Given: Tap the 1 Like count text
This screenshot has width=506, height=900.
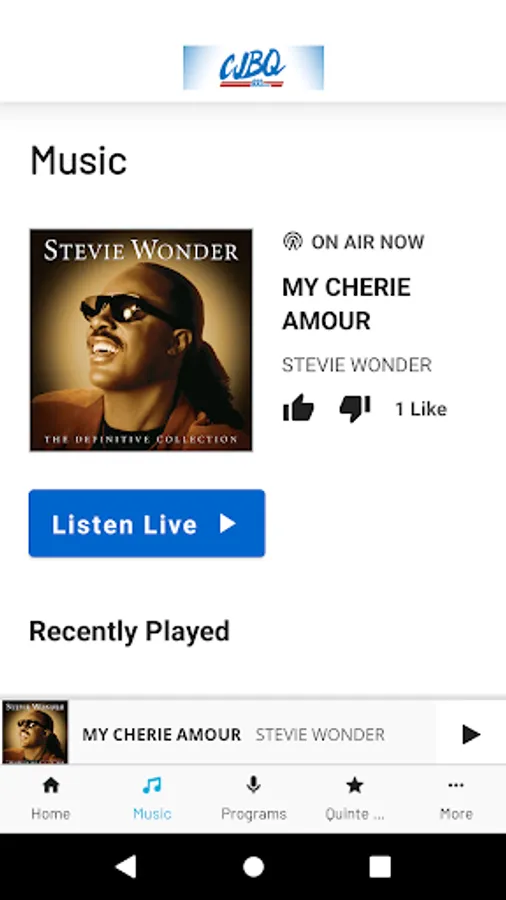Looking at the screenshot, I should click(421, 409).
